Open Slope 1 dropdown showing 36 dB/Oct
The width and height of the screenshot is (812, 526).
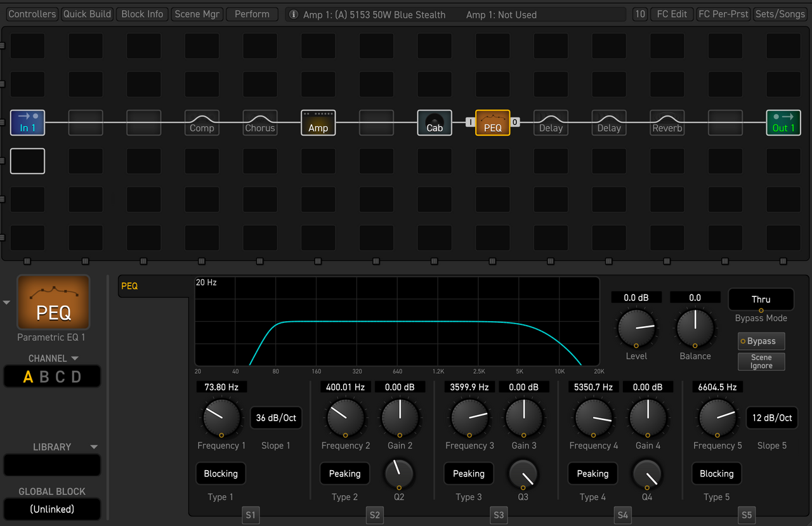(276, 418)
